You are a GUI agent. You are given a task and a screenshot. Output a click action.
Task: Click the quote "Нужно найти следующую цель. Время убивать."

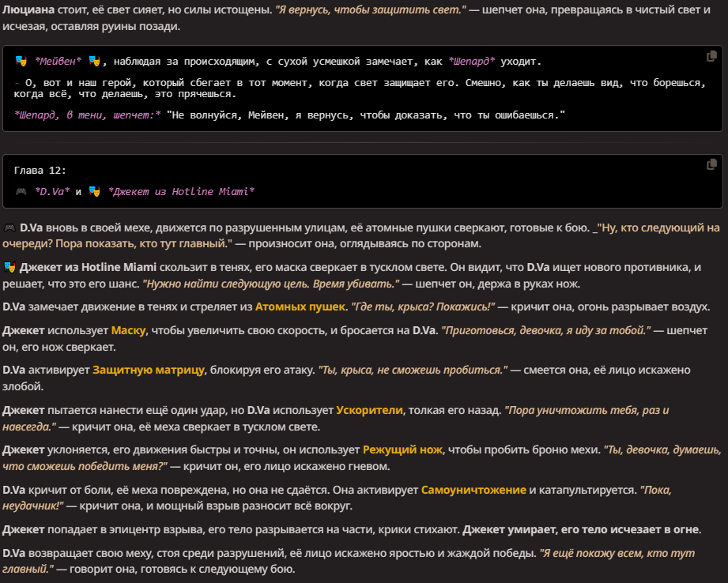[x=271, y=284]
